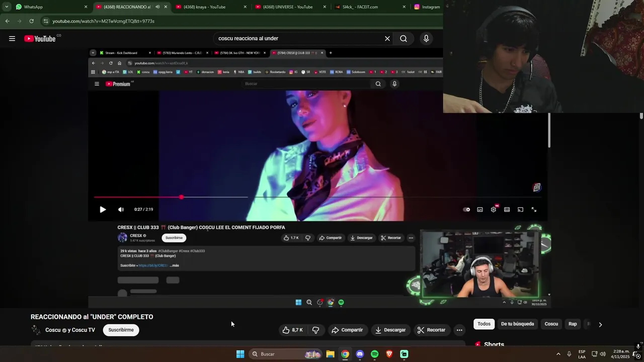This screenshot has height=362, width=644.
Task: Click the Shorts section heading
Action: pos(494,344)
